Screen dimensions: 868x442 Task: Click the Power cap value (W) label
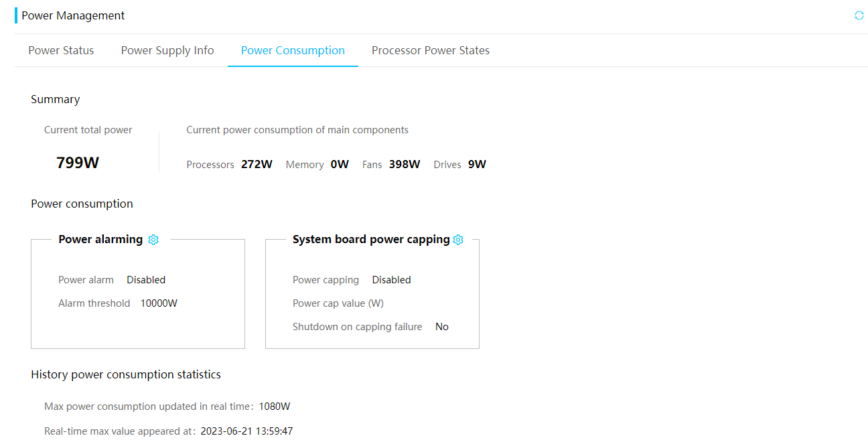tap(338, 303)
